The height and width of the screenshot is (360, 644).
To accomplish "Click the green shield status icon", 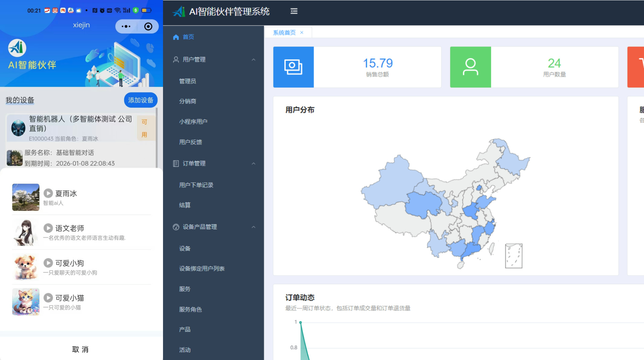I will click(136, 10).
